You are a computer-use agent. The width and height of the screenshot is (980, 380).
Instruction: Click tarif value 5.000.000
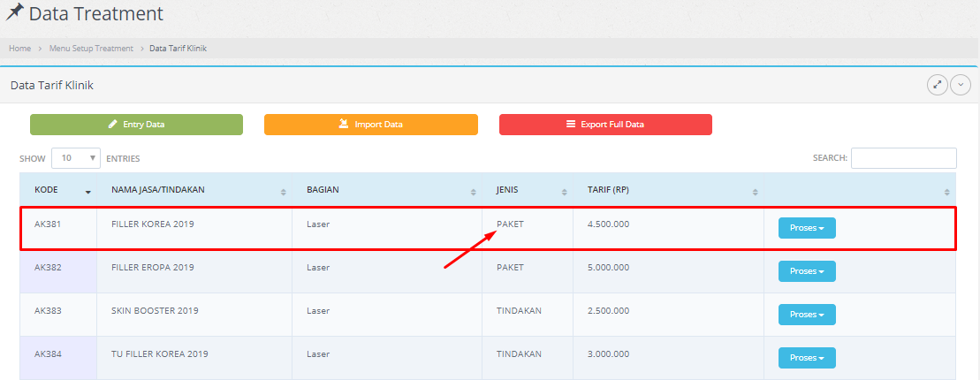click(608, 267)
